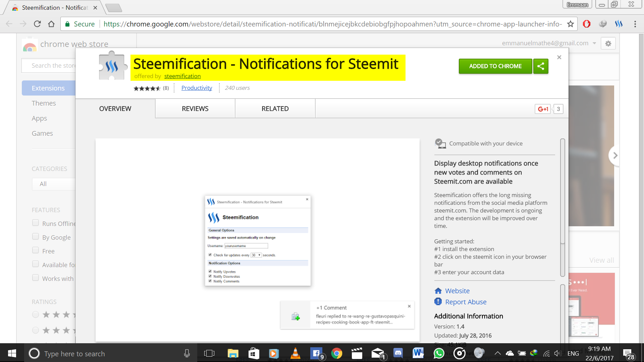Close the extension detail dialog

[x=559, y=57]
